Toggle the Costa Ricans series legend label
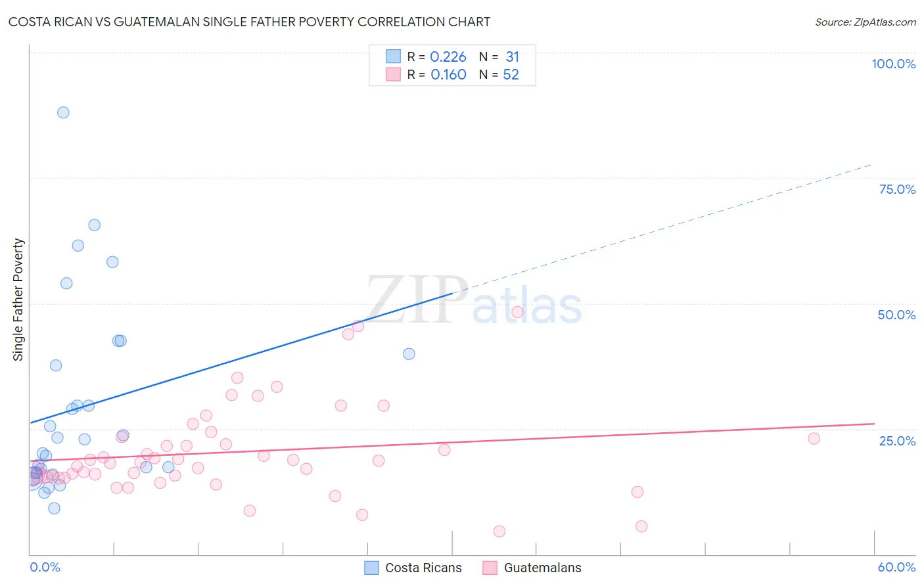This screenshot has width=924, height=586. point(423,568)
